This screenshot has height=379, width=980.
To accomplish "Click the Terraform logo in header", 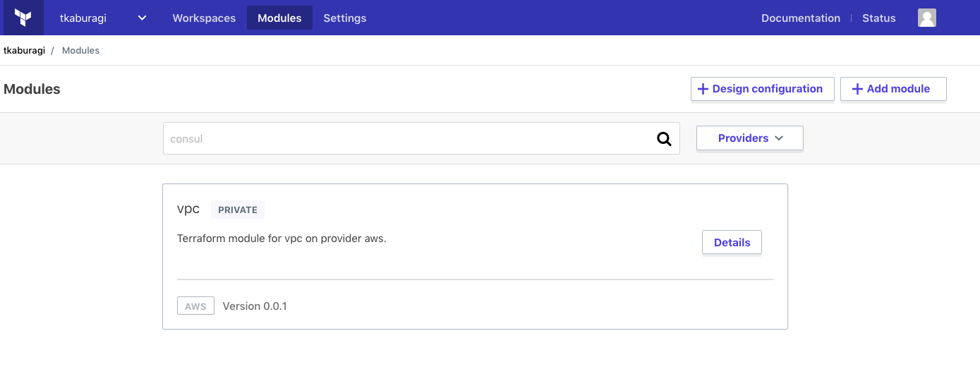I will 23,18.
